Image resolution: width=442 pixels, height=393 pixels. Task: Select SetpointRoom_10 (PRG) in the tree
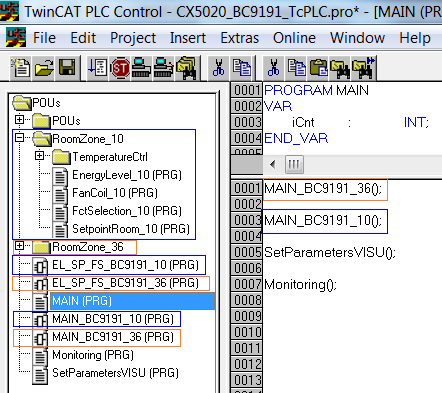click(x=131, y=229)
